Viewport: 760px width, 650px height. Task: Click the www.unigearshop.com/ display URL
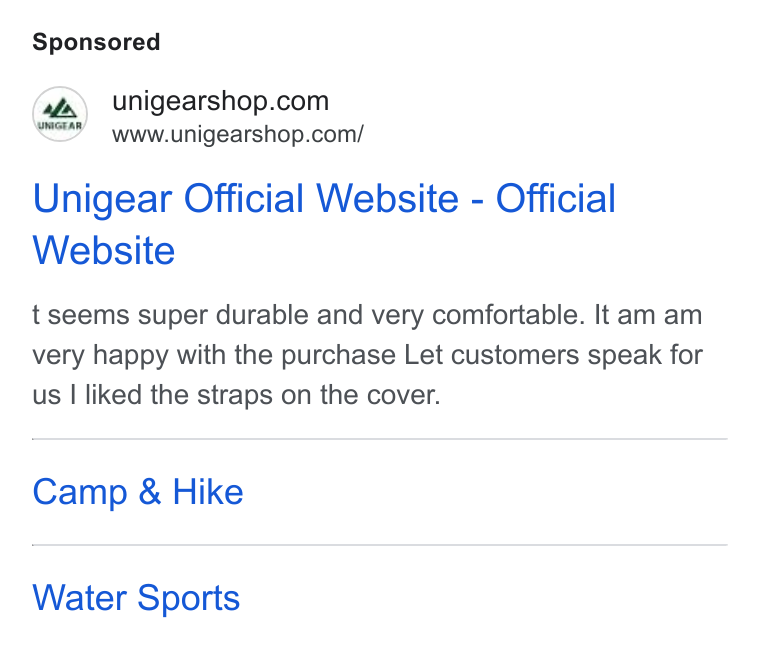coord(238,134)
